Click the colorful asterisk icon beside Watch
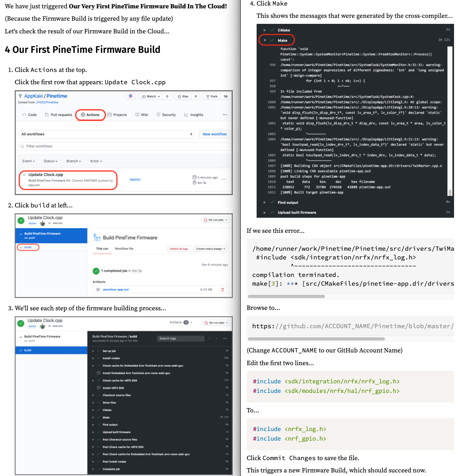Viewport: 458px width, 476px height. [x=130, y=96]
